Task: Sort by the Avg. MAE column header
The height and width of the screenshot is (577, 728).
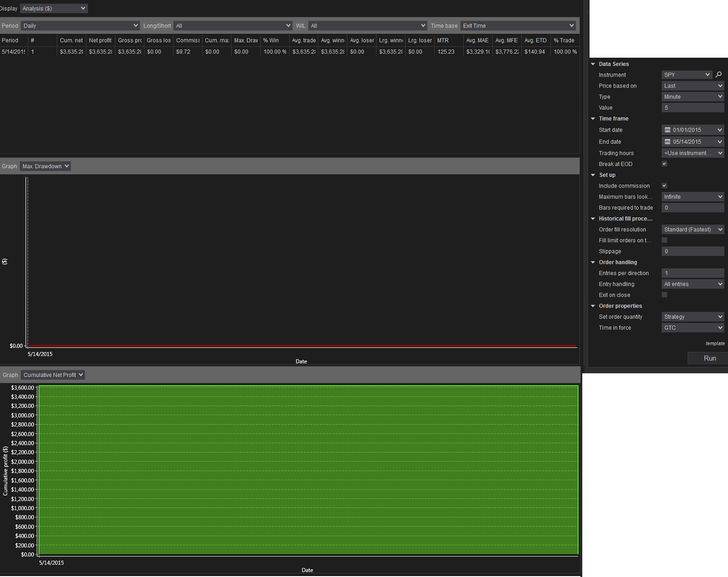Action: coord(478,40)
